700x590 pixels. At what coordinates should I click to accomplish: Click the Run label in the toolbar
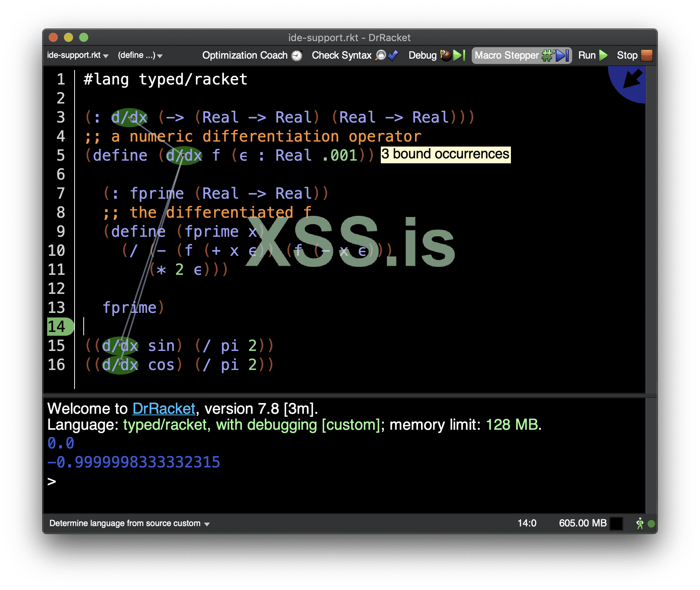tap(587, 55)
